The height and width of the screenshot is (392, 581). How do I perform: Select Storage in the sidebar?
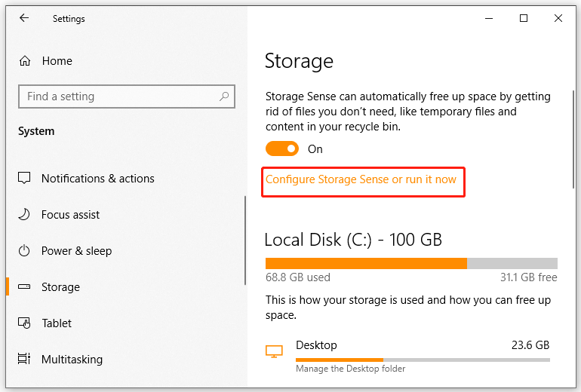[x=60, y=287]
